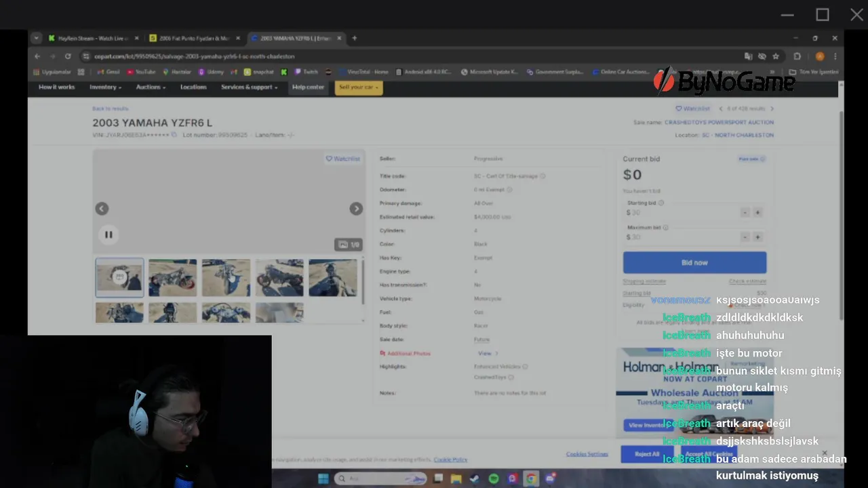Add lot to Watchlist at page top

[692, 108]
